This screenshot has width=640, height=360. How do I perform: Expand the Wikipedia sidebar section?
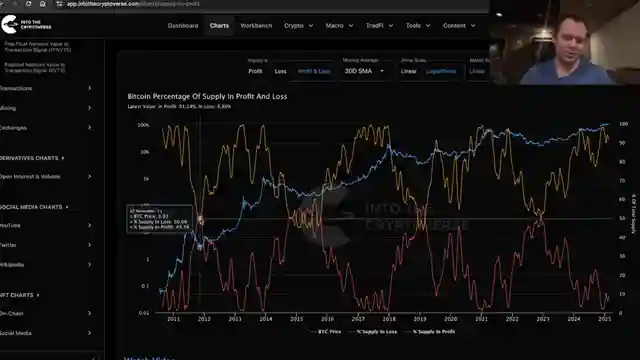point(46,264)
